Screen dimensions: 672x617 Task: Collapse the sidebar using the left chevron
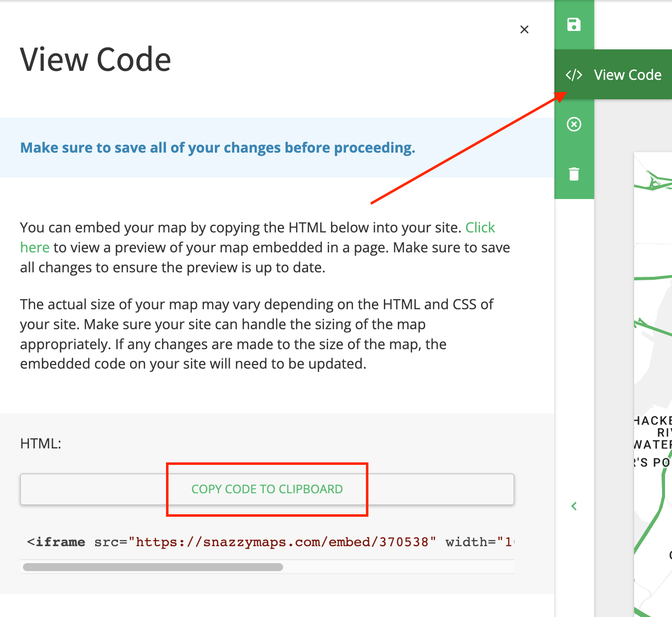click(x=574, y=506)
